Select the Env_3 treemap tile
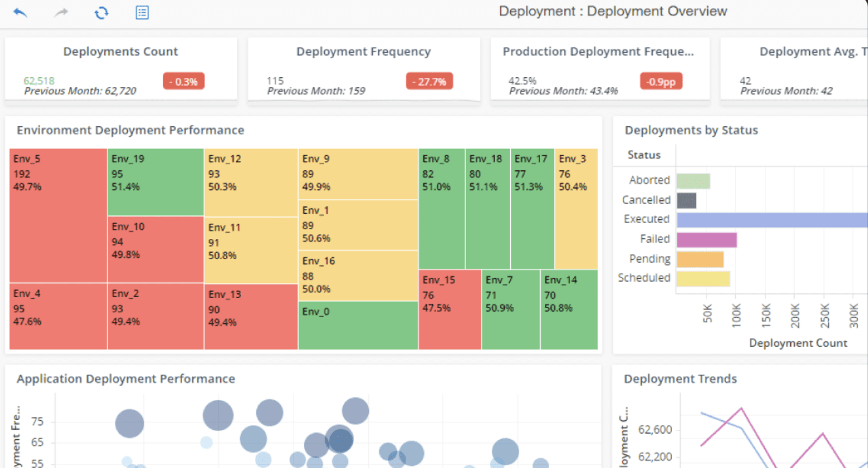The height and width of the screenshot is (468, 868). pos(576,209)
